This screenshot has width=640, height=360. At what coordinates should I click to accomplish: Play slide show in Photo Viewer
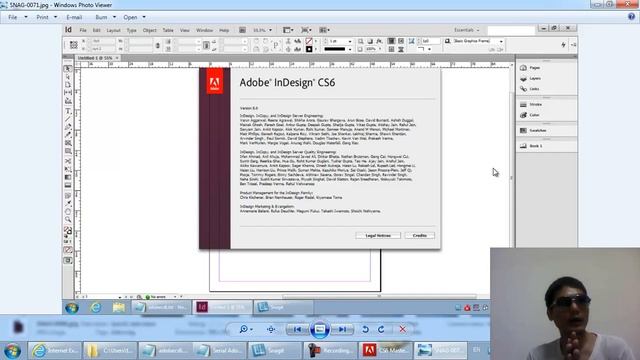(320, 329)
